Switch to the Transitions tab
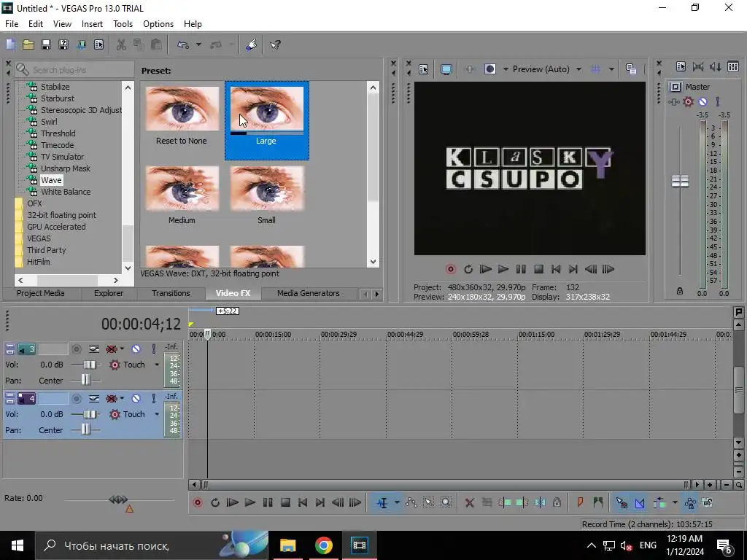Screen dimensions: 747x560 (x=171, y=293)
